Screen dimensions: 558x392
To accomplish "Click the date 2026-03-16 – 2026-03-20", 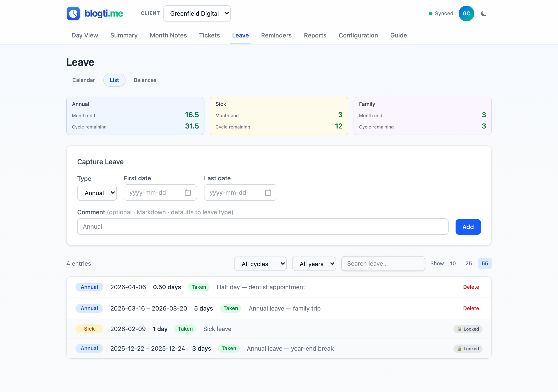I will pyautogui.click(x=148, y=308).
